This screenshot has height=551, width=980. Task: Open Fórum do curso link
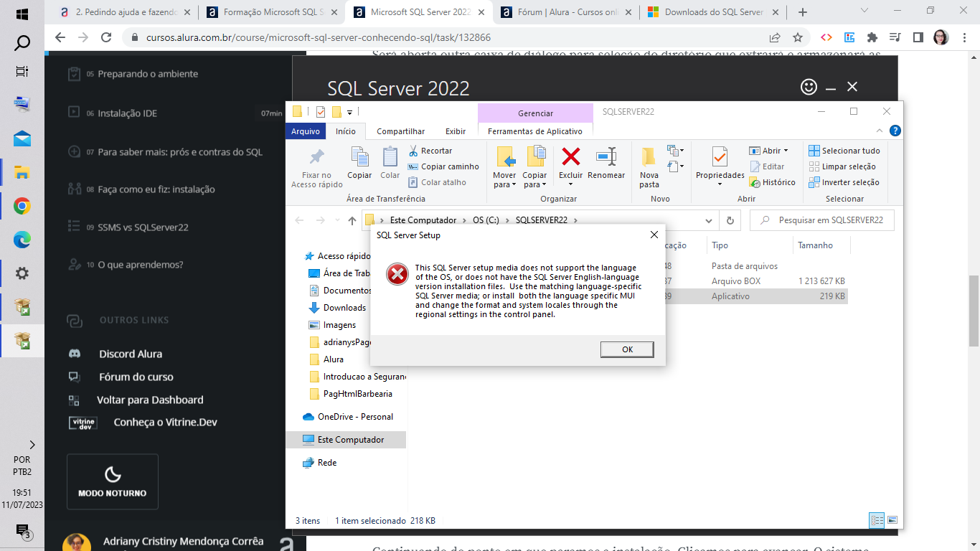[x=136, y=377]
